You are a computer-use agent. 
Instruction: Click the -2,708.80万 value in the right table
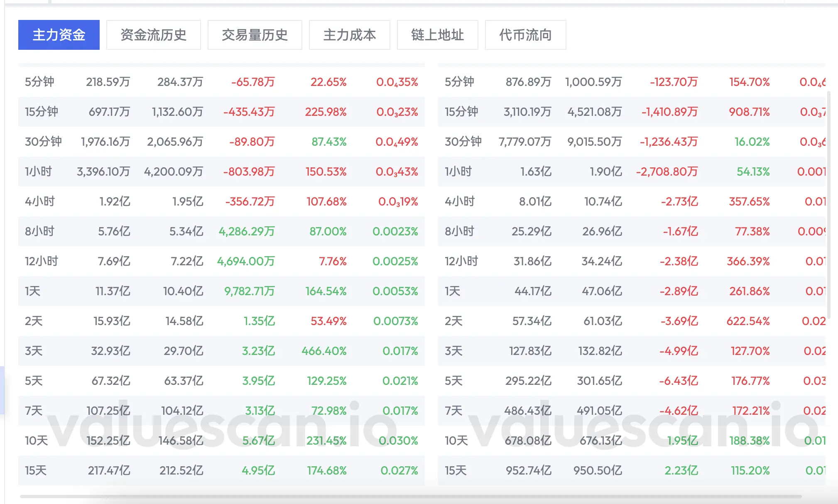pos(667,171)
